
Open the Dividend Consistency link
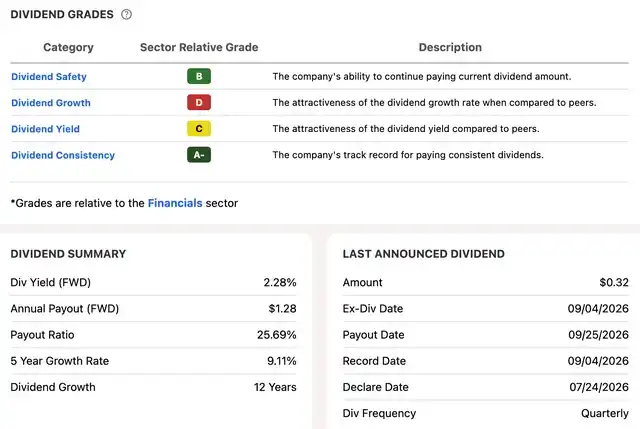coord(63,155)
